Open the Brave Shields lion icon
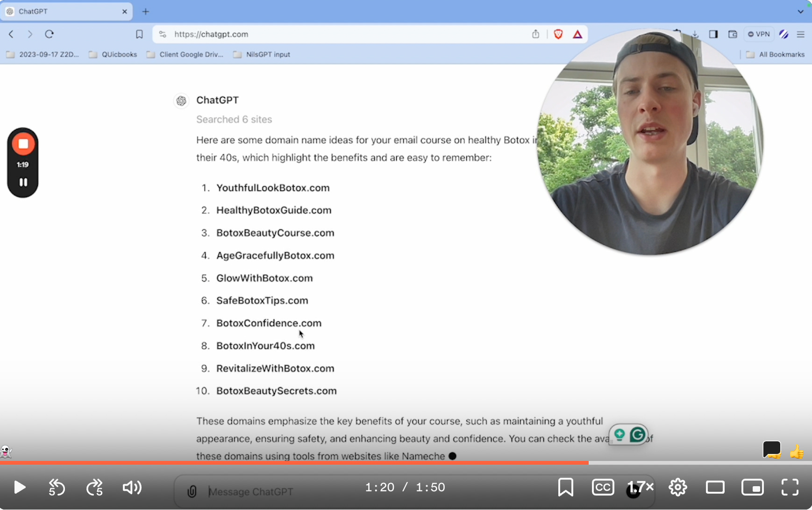Screen dimensions: 812x510 (x=558, y=34)
